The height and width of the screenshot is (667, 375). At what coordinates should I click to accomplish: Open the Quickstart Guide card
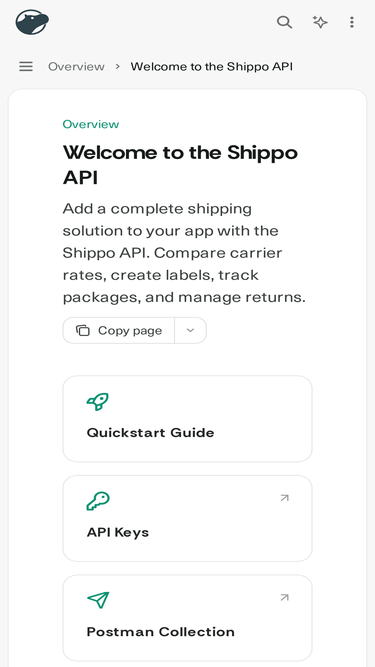coord(188,419)
